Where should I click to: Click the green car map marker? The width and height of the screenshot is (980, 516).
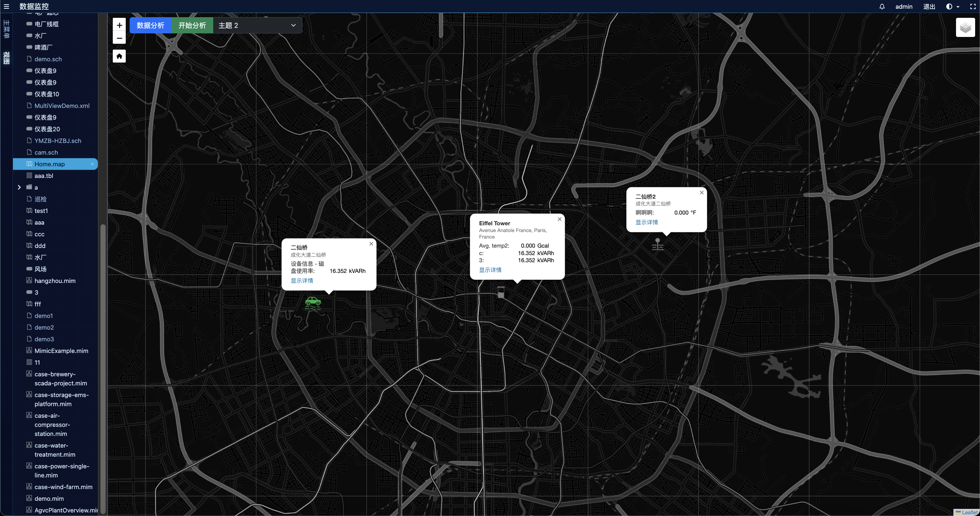pos(313,303)
